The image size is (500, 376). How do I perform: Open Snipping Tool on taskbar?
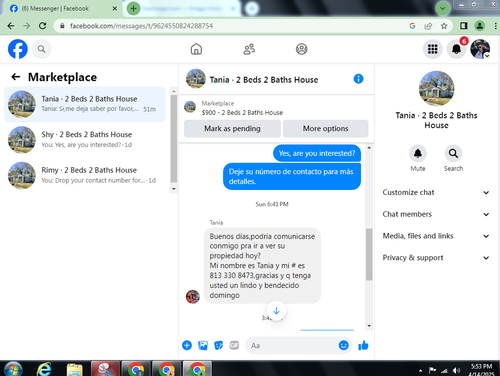105,369
